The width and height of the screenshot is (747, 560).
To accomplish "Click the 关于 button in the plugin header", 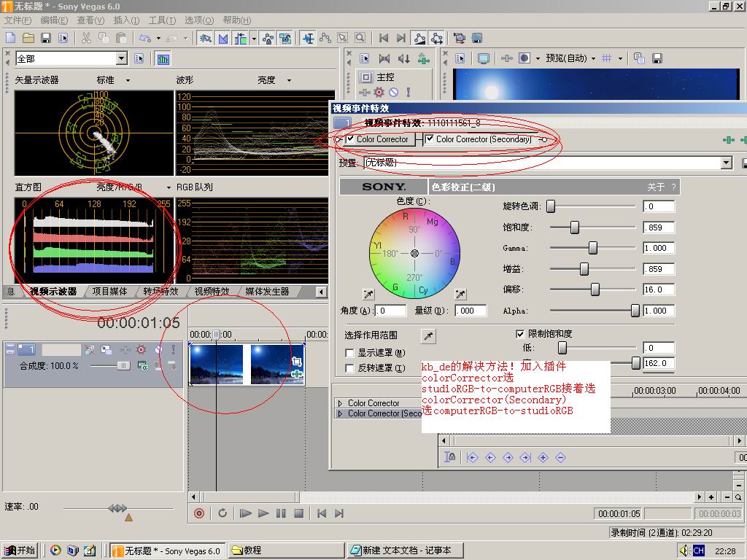I will [x=656, y=187].
